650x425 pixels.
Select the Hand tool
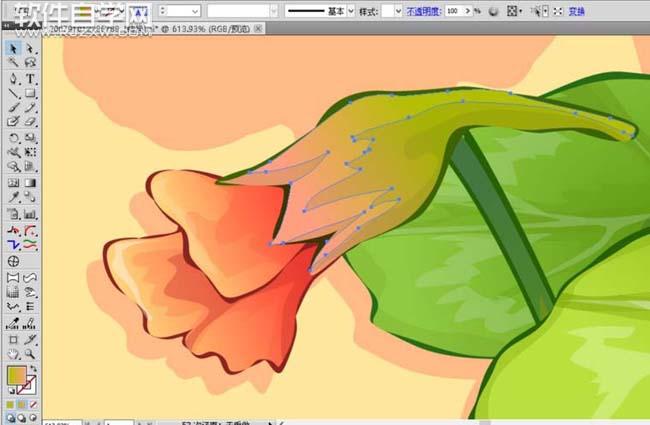(x=13, y=354)
